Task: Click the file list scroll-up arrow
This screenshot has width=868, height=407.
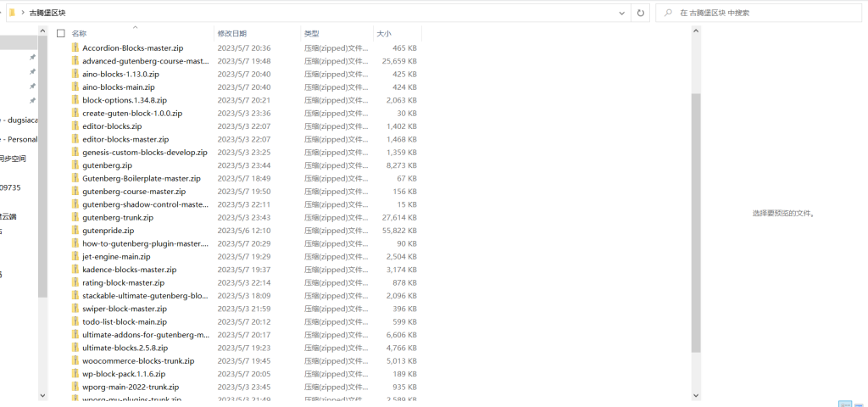Action: (696, 31)
